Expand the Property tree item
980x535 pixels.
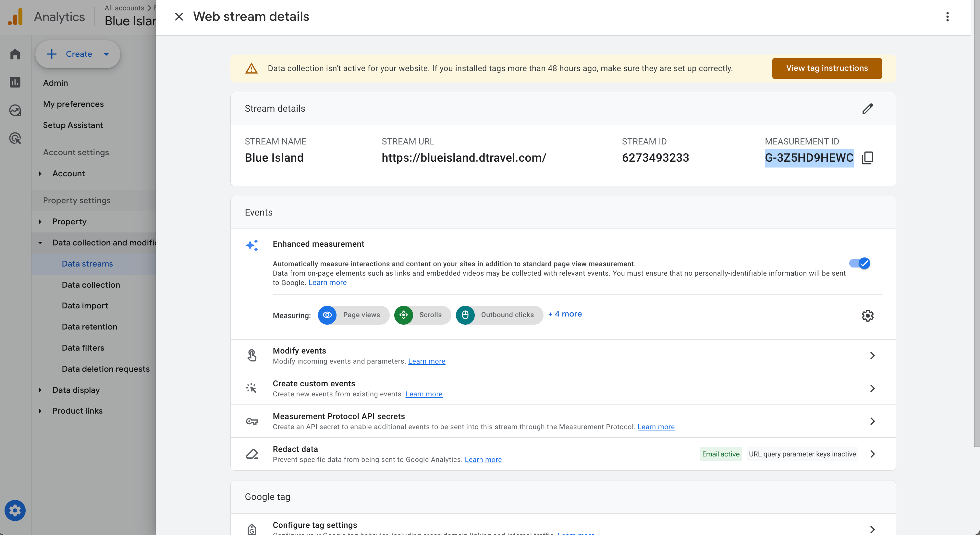point(40,221)
